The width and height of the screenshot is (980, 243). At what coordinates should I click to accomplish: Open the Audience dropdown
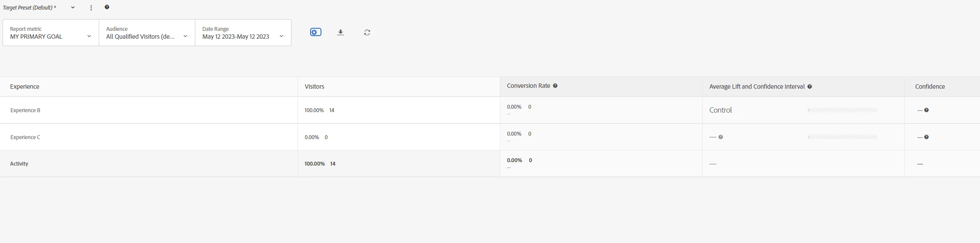coord(147,33)
